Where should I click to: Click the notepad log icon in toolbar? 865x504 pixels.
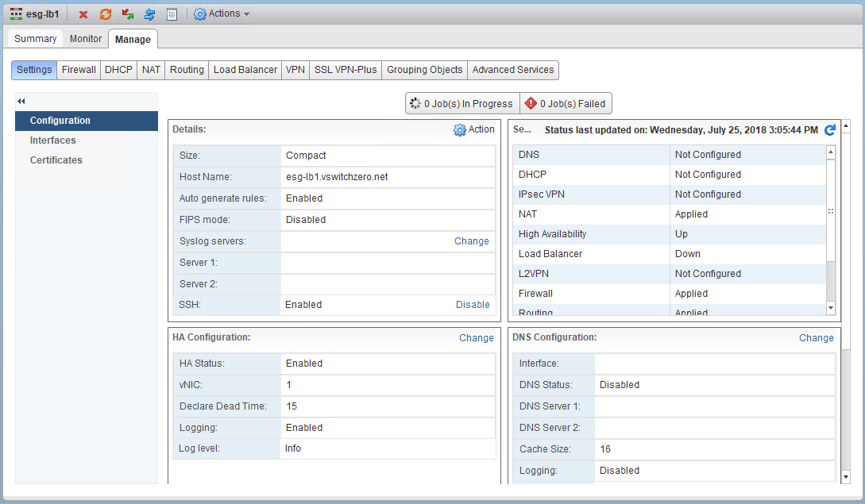point(172,14)
